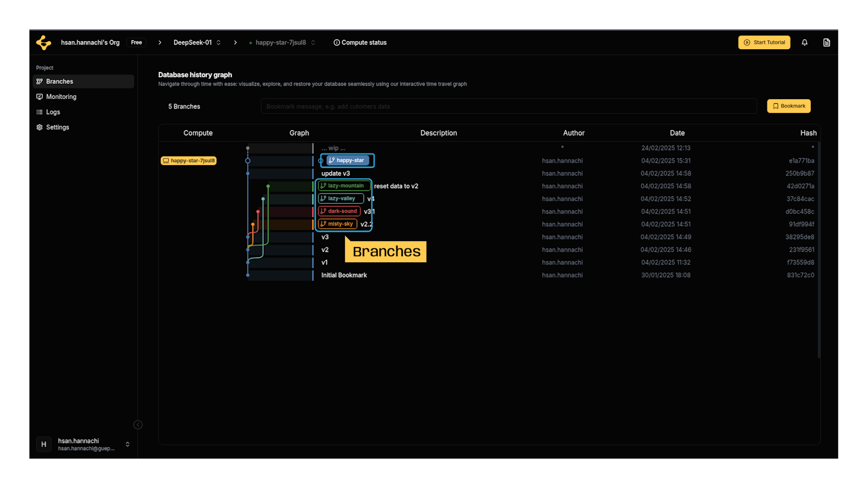Open the documentation page icon
868x488 pixels.
827,43
